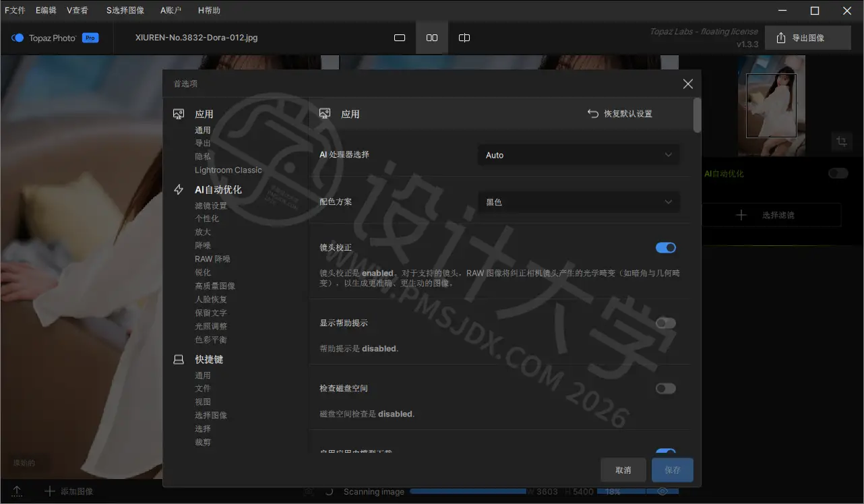Select 导出 in preferences sidebar
This screenshot has width=864, height=504.
coord(203,143)
